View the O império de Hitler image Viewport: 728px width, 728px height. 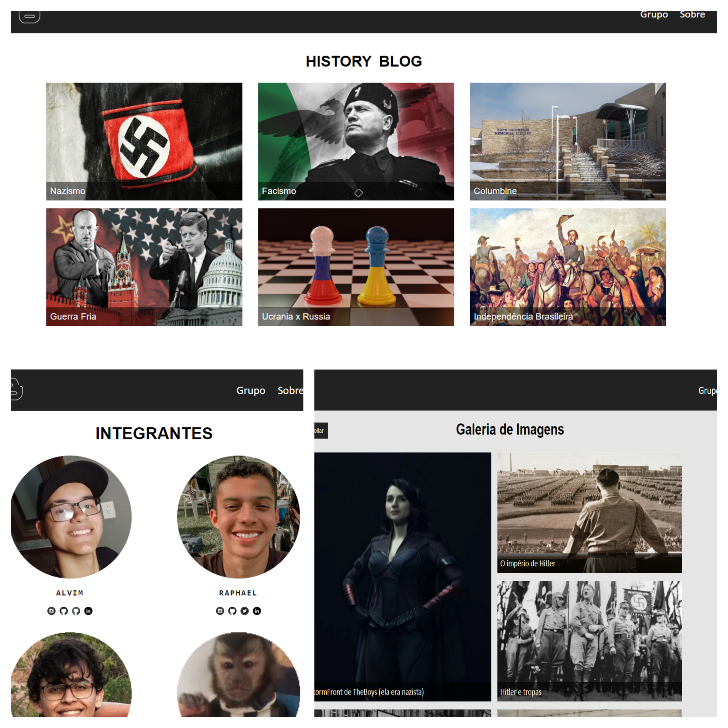589,513
